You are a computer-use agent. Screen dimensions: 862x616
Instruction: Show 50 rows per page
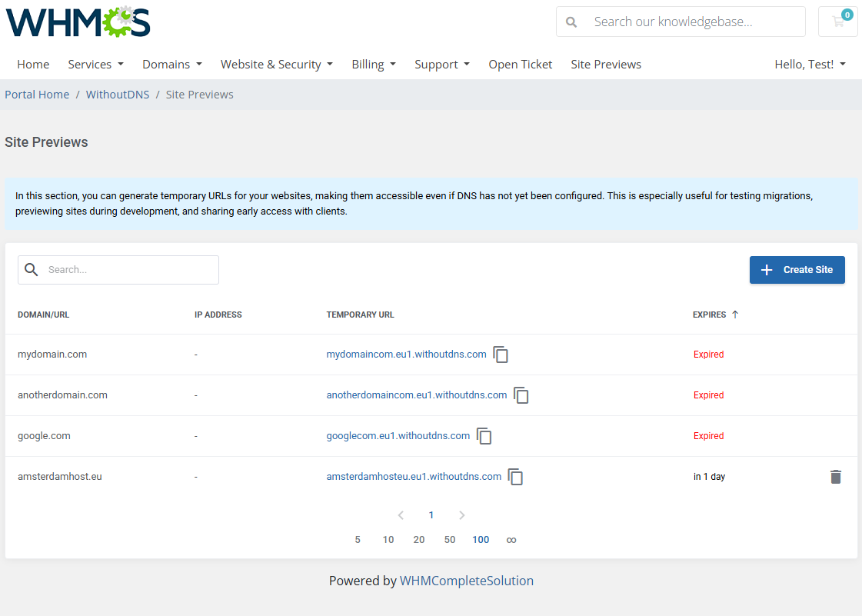tap(450, 540)
